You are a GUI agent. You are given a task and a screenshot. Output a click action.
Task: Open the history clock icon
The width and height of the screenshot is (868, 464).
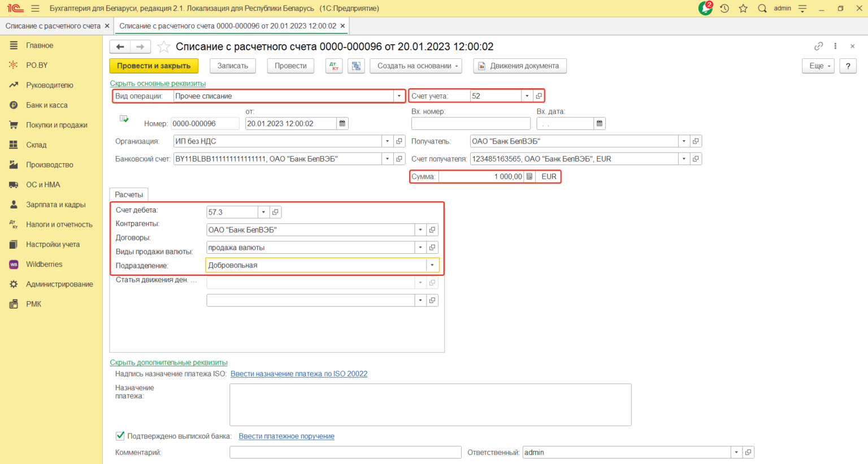724,8
